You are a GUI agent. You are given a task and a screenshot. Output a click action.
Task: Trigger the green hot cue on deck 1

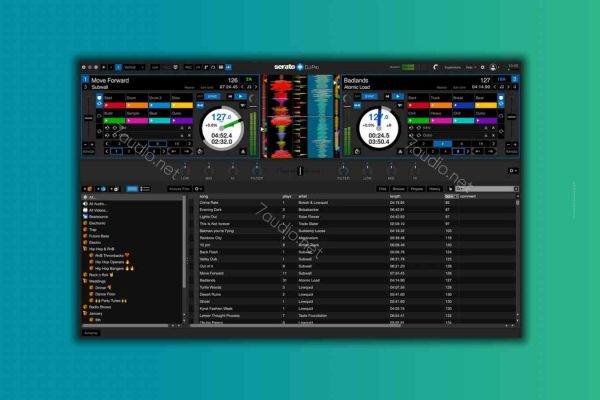click(114, 121)
